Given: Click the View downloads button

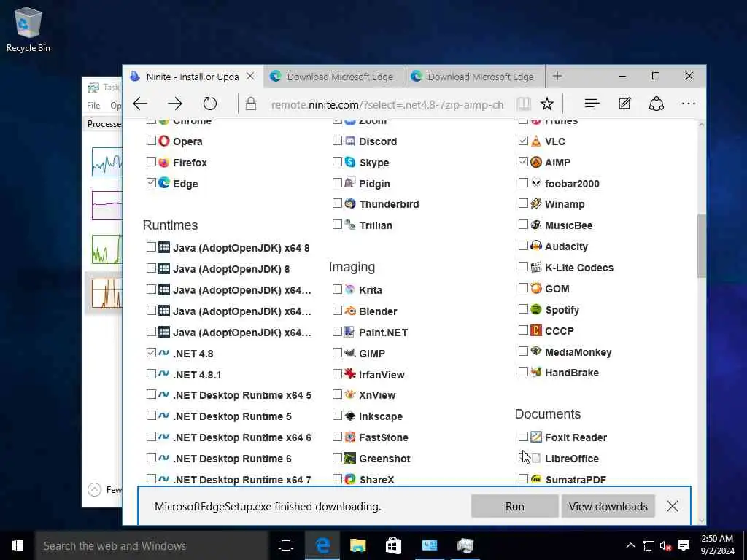Looking at the screenshot, I should point(608,506).
